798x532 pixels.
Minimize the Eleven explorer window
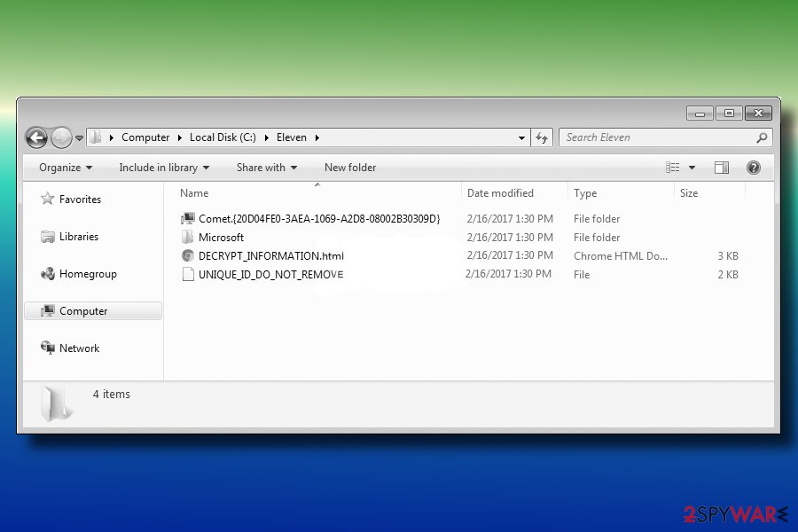[700, 113]
